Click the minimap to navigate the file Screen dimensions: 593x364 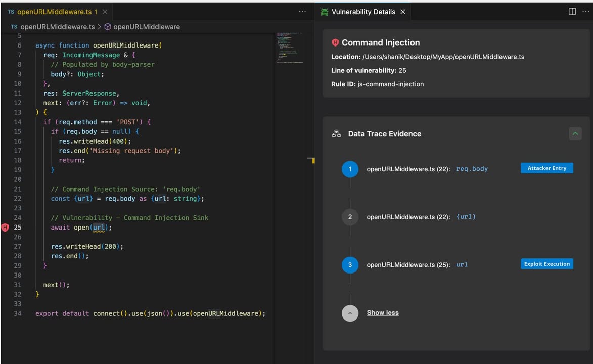[288, 48]
